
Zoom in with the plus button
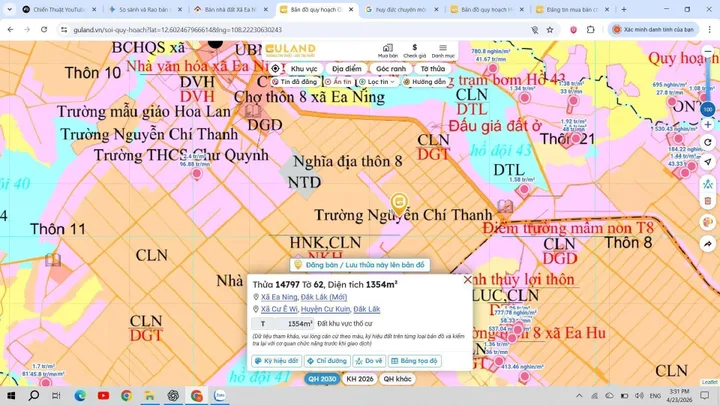coord(708,124)
